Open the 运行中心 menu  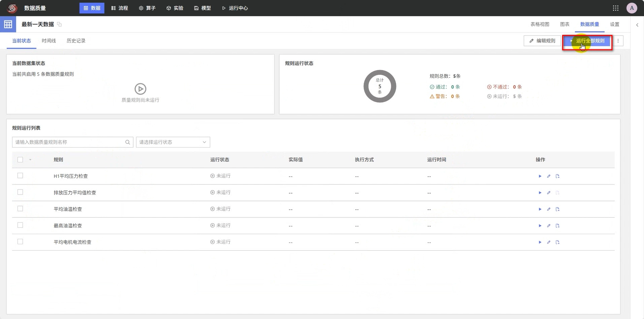235,8
